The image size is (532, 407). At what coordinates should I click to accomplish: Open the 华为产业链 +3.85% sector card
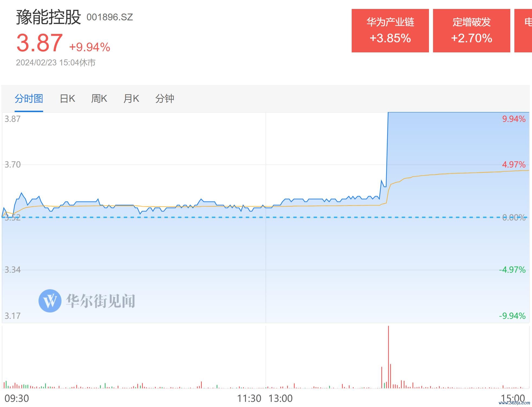[390, 31]
